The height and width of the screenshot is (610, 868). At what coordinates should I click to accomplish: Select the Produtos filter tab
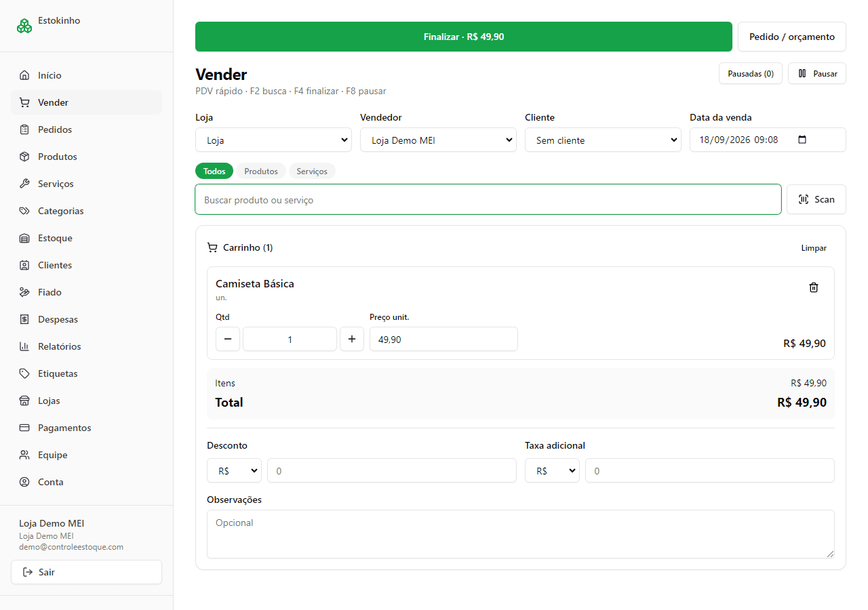[x=261, y=171]
